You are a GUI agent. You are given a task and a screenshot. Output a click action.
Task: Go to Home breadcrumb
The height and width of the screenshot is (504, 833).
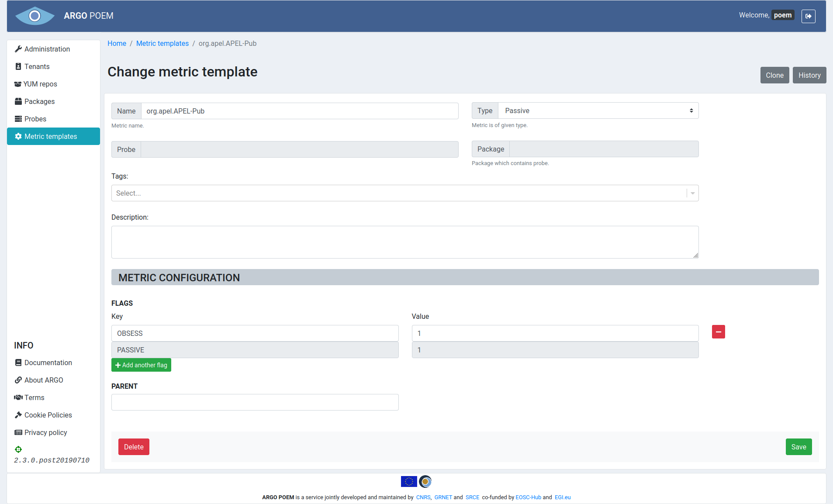coord(117,43)
